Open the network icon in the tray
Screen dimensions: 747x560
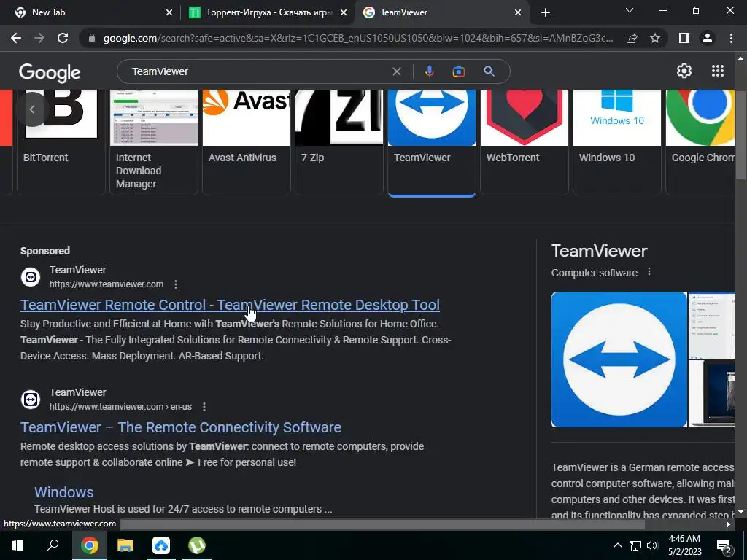tap(635, 545)
